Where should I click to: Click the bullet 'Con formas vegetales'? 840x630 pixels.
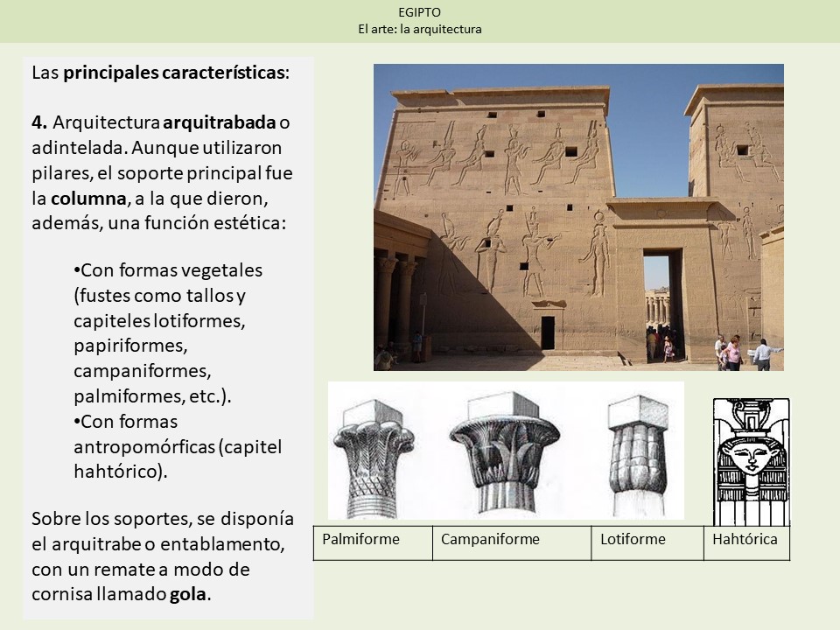point(168,270)
